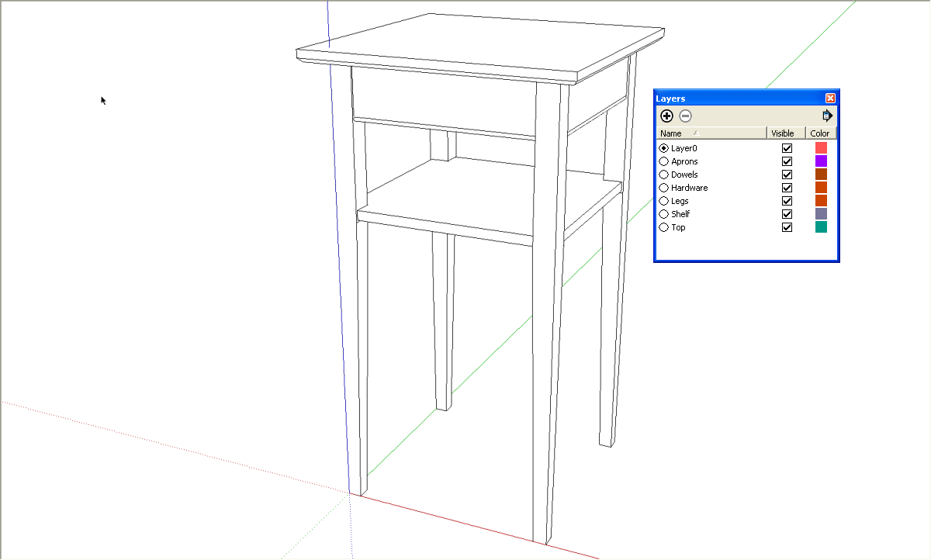This screenshot has width=931, height=560.
Task: Uncheck Hardware layer visibility
Action: (x=787, y=188)
